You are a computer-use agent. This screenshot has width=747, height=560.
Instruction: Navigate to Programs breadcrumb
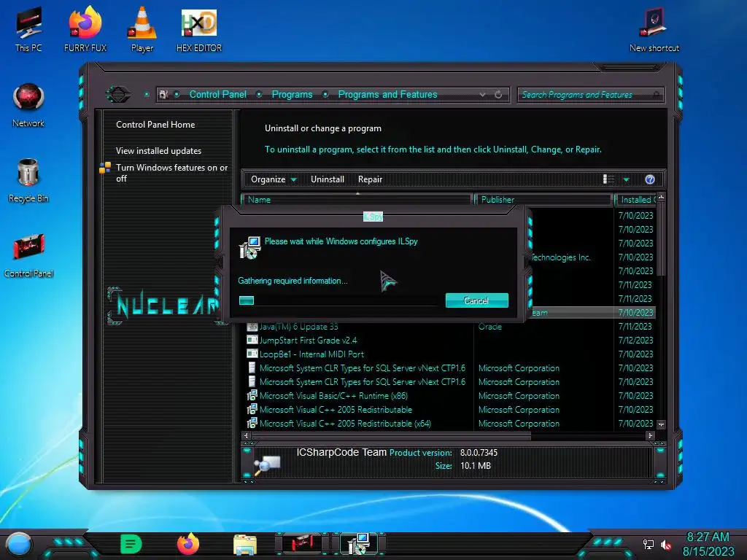click(292, 94)
